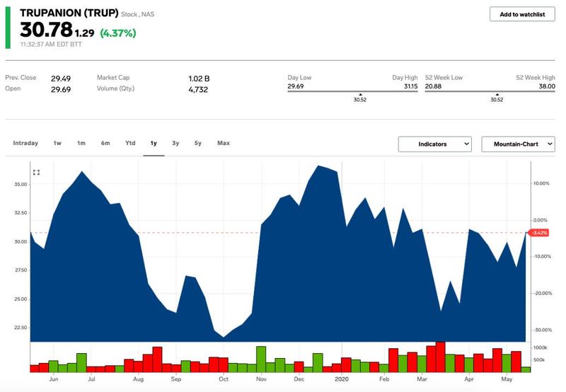
Task: Select the Ytd time range
Action: coord(130,143)
